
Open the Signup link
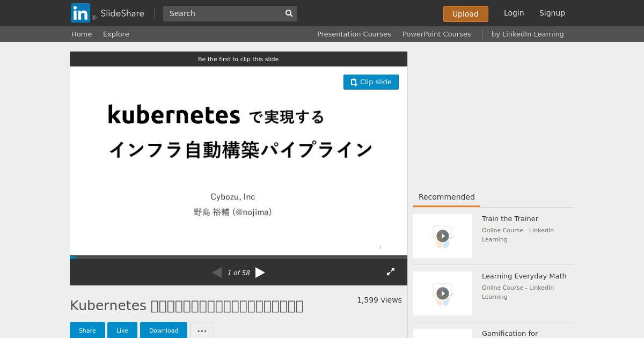(552, 13)
